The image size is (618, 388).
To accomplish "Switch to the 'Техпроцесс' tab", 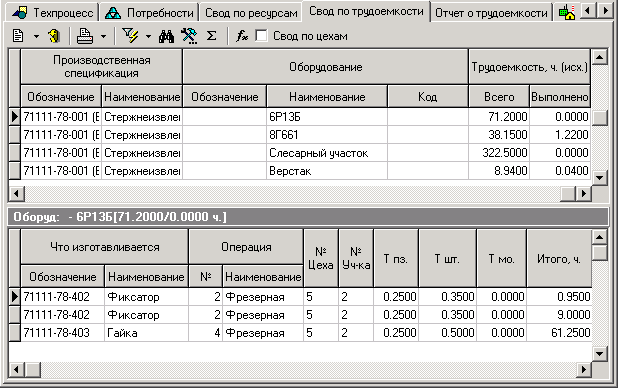I will click(x=52, y=13).
